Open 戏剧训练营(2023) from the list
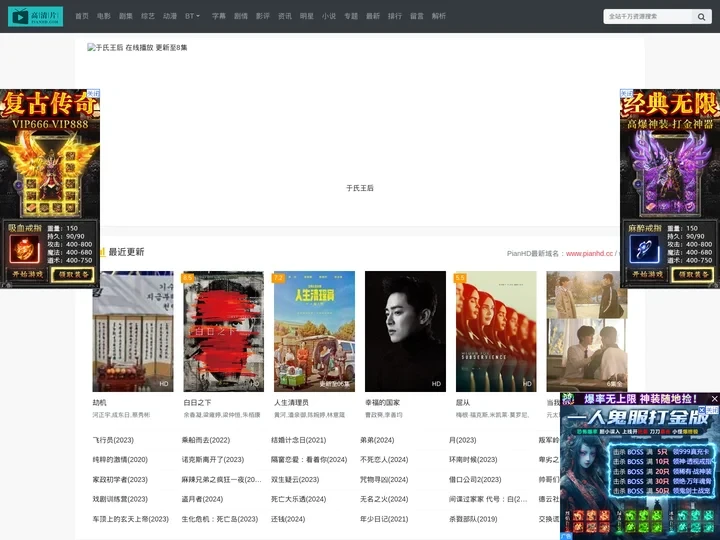720x540 pixels. click(x=120, y=499)
